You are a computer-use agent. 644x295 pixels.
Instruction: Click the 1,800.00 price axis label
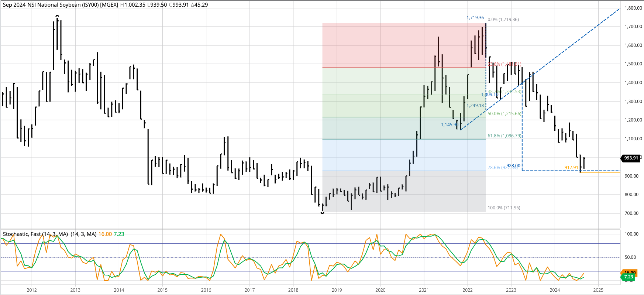633,8
